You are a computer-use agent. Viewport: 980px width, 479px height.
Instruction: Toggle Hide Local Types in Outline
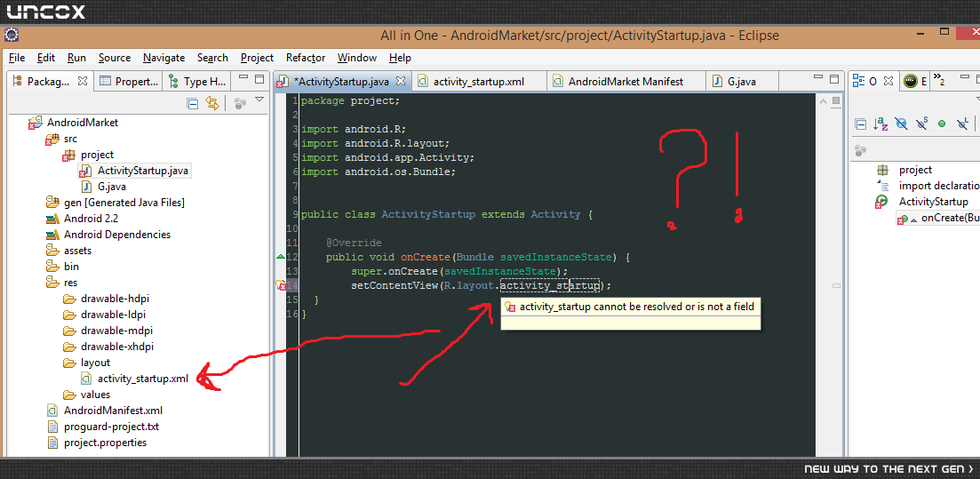point(963,124)
